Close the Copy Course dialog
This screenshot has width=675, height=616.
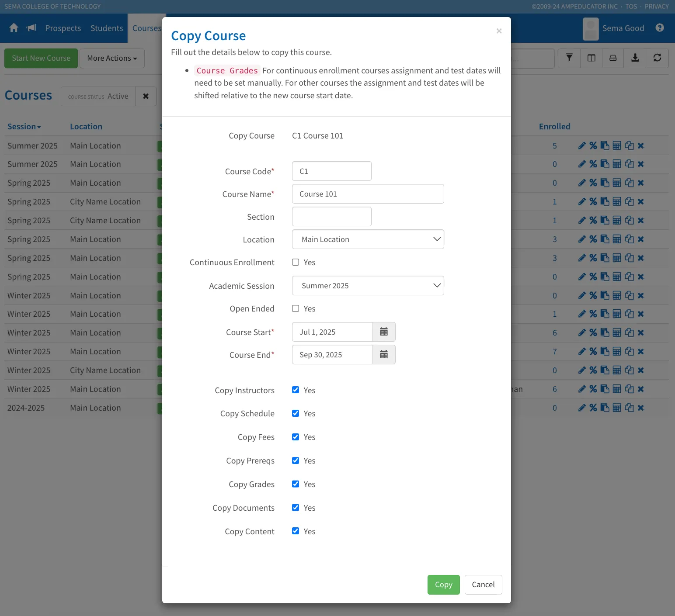[499, 31]
